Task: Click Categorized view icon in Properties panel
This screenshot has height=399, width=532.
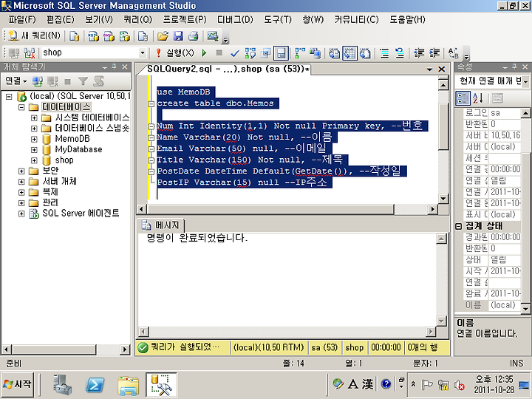Action: (463, 98)
